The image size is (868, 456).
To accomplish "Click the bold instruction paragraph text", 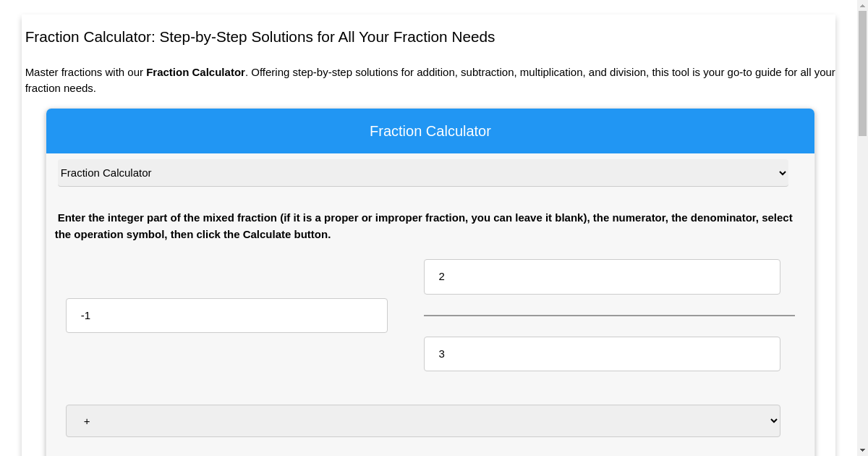I will [x=424, y=226].
